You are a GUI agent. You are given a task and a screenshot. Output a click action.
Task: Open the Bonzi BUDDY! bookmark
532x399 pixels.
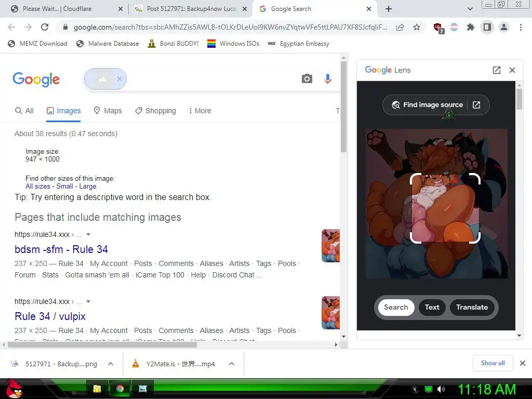coord(173,44)
